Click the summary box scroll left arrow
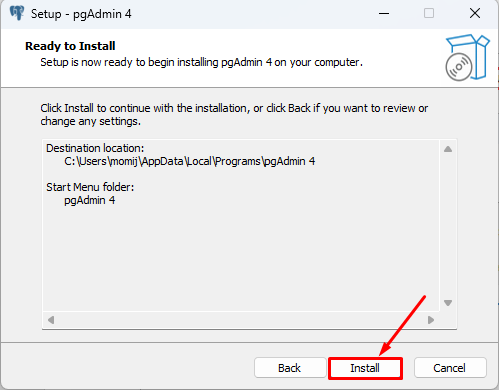Screen dimensions: 499x390 coord(51,320)
